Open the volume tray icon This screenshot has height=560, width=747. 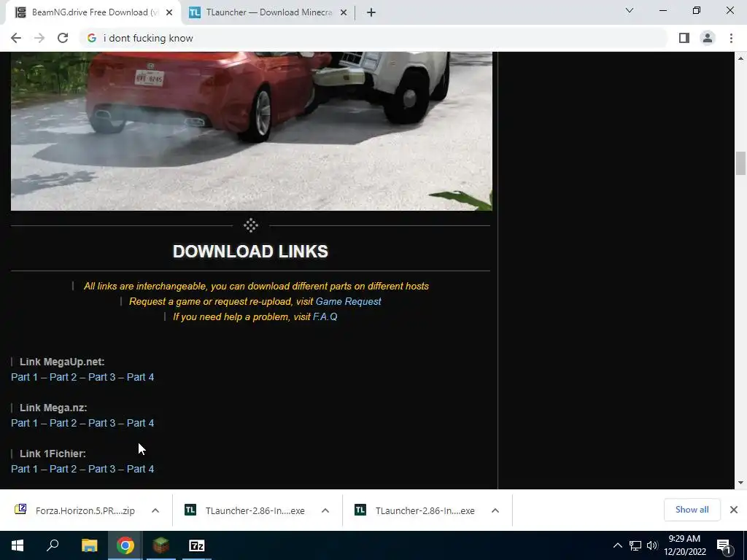[652, 545]
